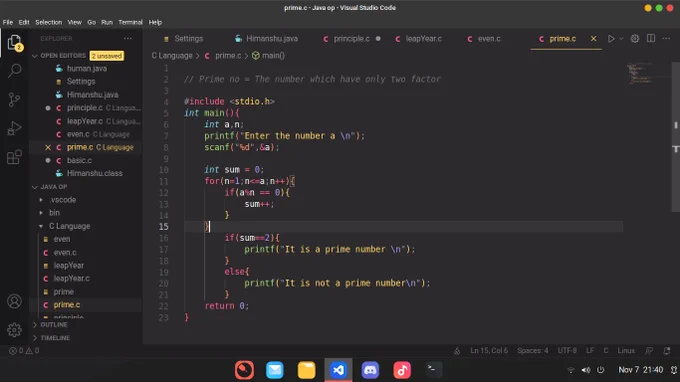680x382 pixels.
Task: Open the music app from the dock
Action: click(402, 370)
